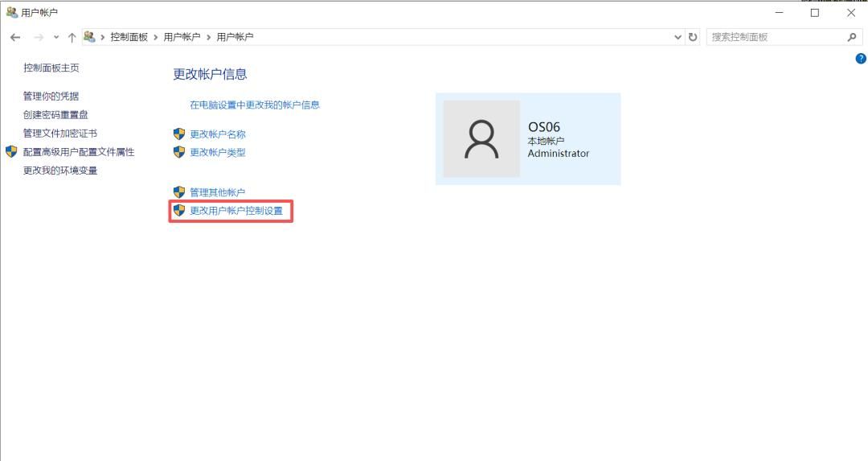Open 更改帐户类型 link
The image size is (868, 461).
pos(218,153)
